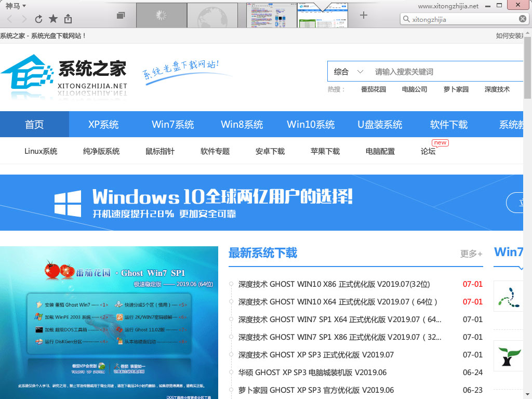Clear the xitongzhijia search field text
This screenshot has height=399, width=532.
pyautogui.click(x=523, y=19)
